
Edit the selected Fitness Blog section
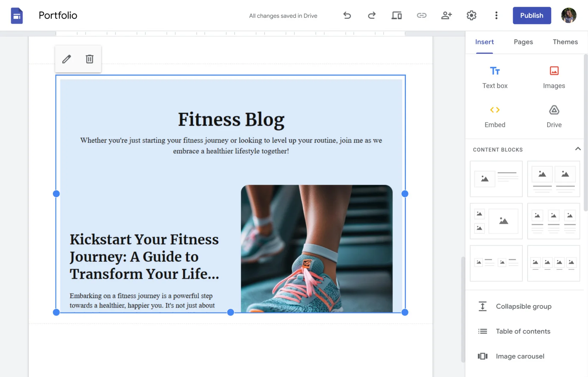pyautogui.click(x=67, y=59)
